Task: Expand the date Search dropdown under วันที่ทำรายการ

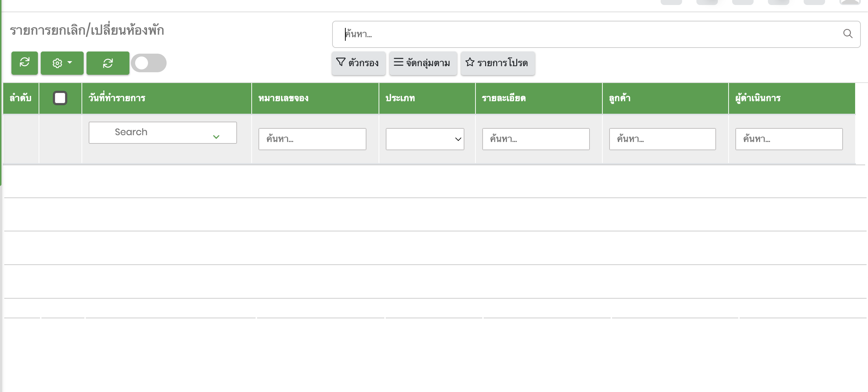Action: point(163,133)
